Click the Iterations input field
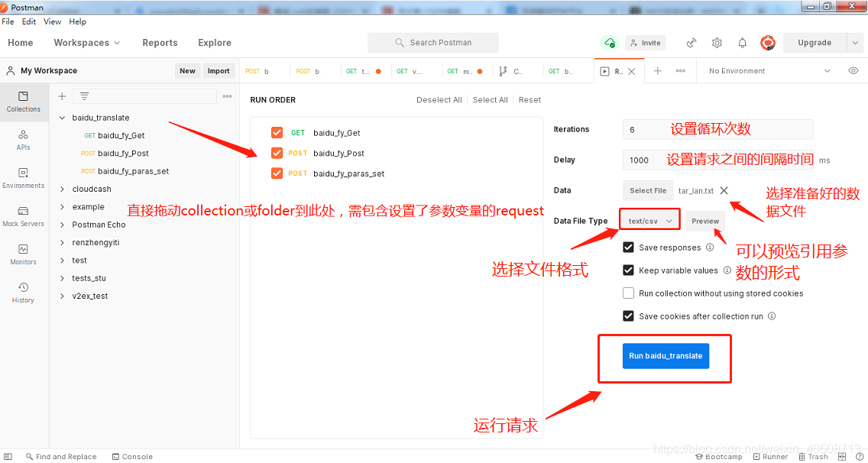 tap(718, 130)
